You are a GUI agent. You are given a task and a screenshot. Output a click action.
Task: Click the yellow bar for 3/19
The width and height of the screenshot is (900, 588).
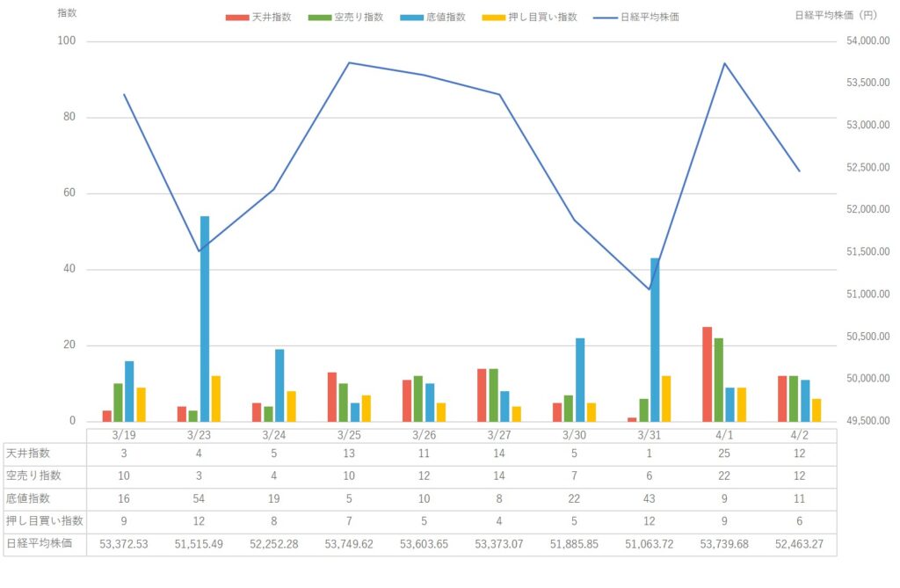(x=141, y=404)
